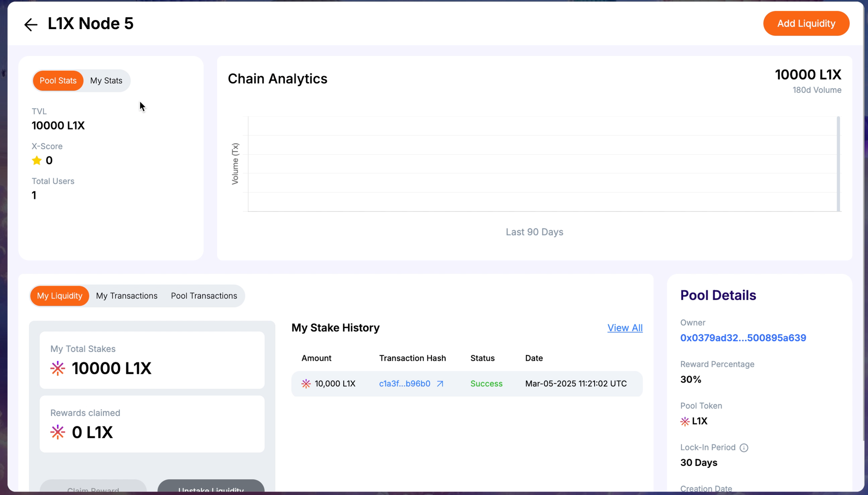Select the My Liquidity tab
Viewport: 868px width, 495px height.
pos(59,296)
